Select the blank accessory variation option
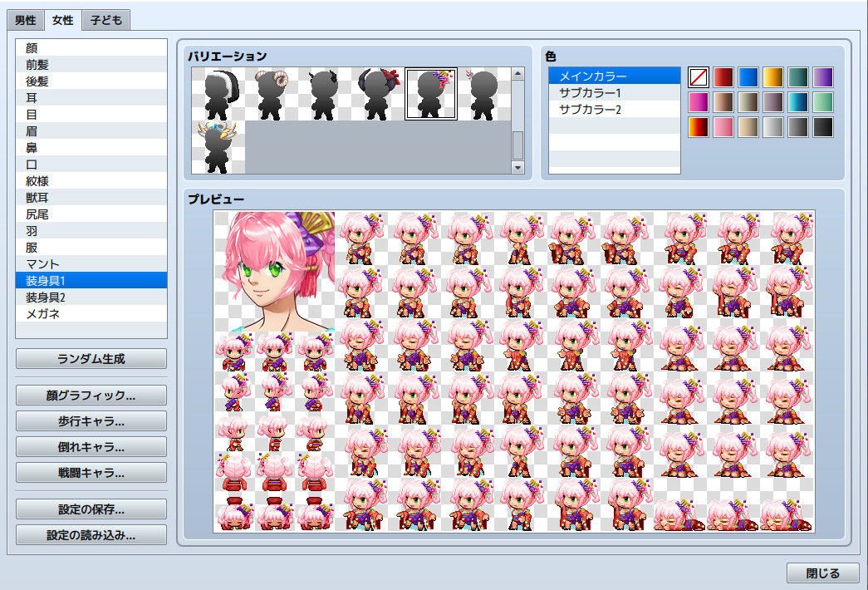 pos(484,93)
